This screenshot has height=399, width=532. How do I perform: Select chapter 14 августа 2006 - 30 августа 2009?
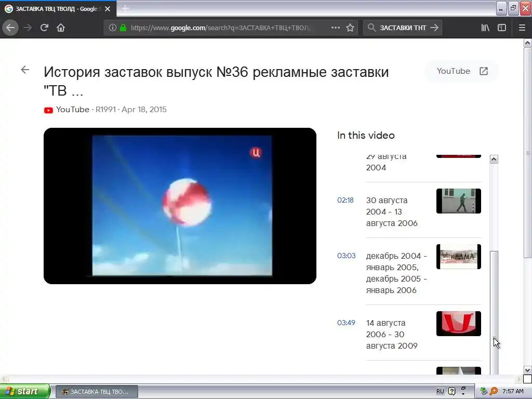click(392, 334)
